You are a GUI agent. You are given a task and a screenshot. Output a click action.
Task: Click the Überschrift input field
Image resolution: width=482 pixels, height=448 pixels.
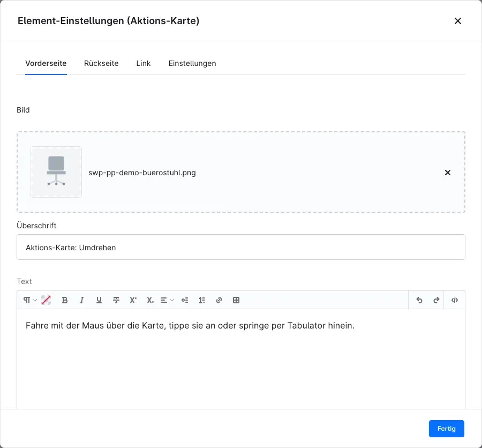click(x=240, y=247)
